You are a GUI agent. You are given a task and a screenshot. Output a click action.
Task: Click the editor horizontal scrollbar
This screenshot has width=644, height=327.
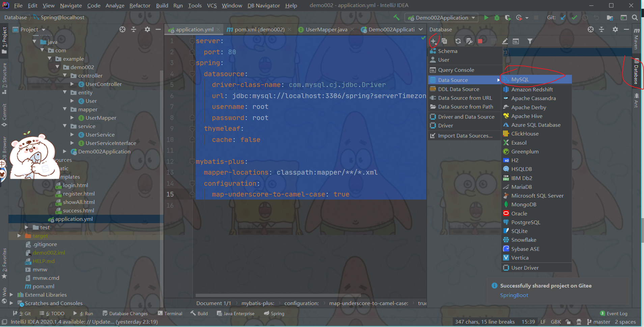278,296
